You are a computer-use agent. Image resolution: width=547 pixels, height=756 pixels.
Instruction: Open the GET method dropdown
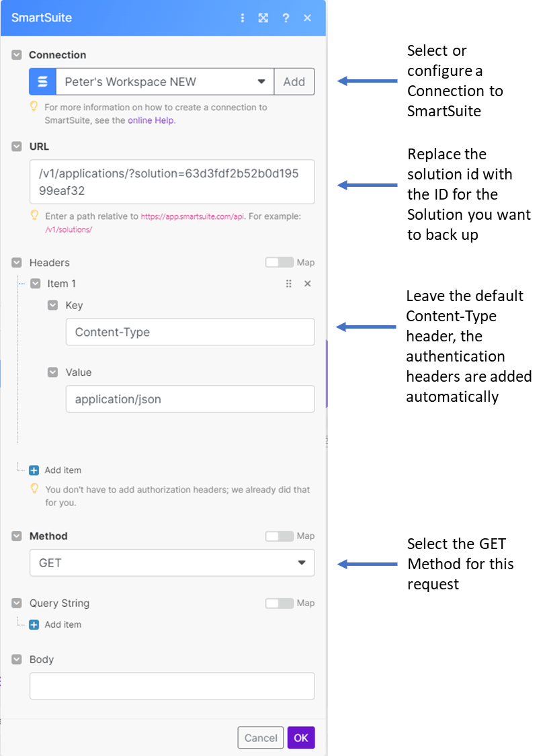coord(172,563)
